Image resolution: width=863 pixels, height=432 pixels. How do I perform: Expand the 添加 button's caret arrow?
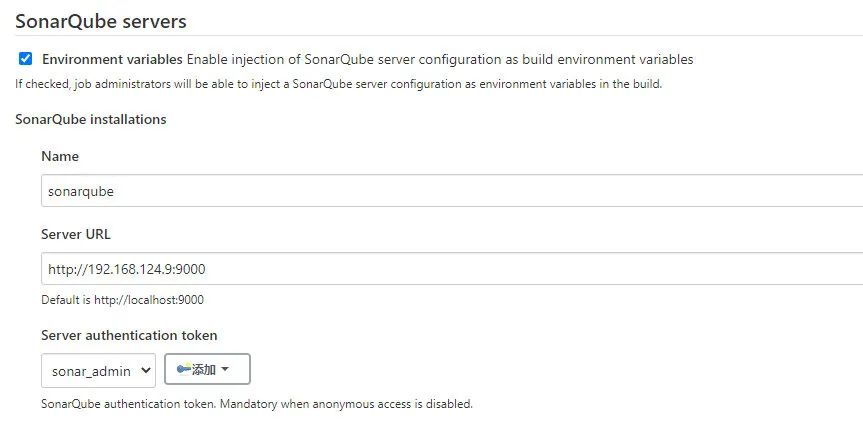pos(225,370)
